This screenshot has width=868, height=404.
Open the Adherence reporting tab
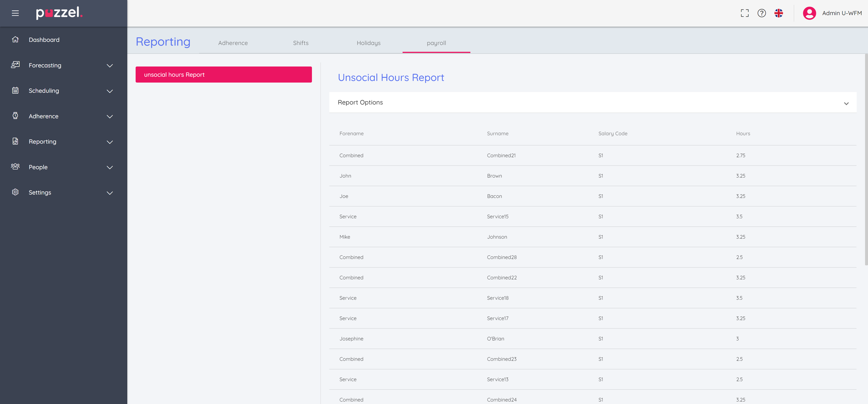(x=233, y=43)
